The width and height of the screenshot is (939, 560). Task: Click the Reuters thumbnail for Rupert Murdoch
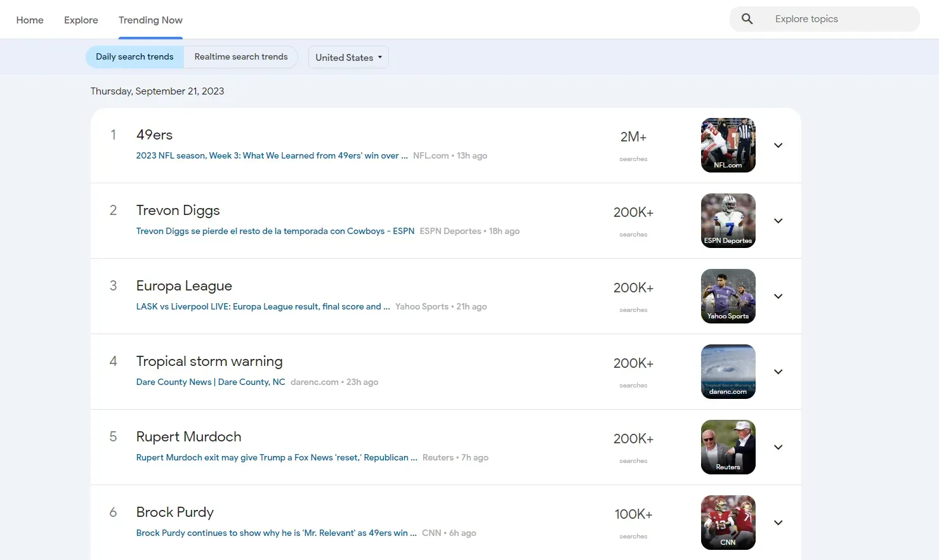point(728,447)
